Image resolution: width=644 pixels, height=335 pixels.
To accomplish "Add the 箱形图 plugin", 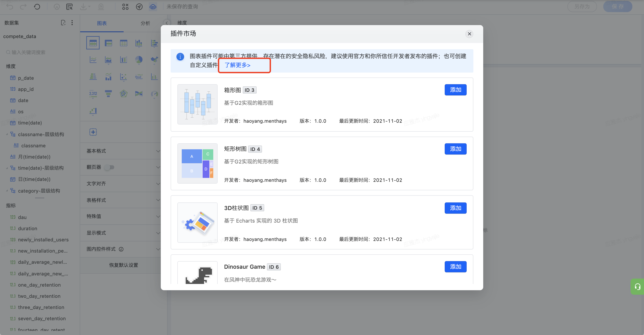I will tap(455, 90).
